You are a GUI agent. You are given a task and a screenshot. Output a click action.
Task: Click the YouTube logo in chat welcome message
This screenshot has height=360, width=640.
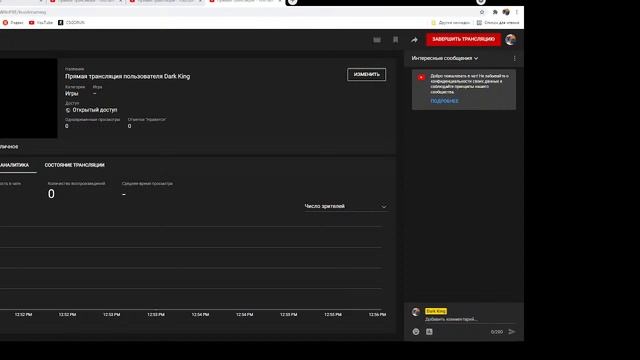click(x=421, y=77)
